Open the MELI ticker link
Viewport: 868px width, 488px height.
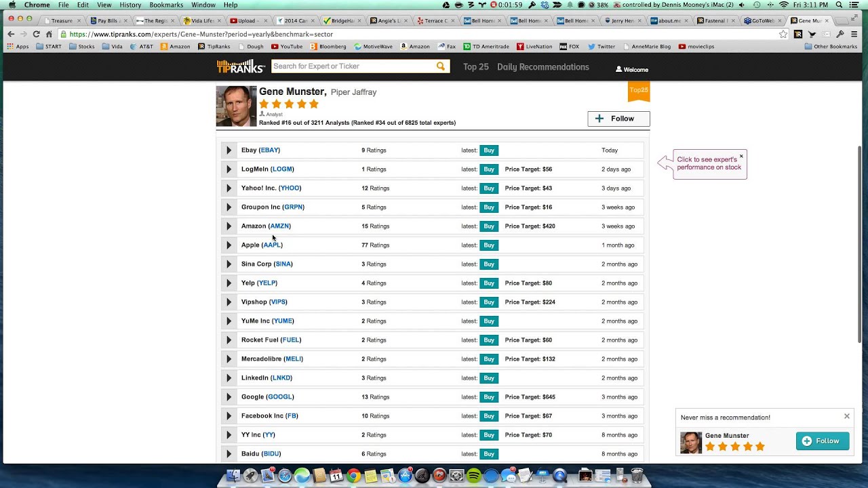click(293, 359)
